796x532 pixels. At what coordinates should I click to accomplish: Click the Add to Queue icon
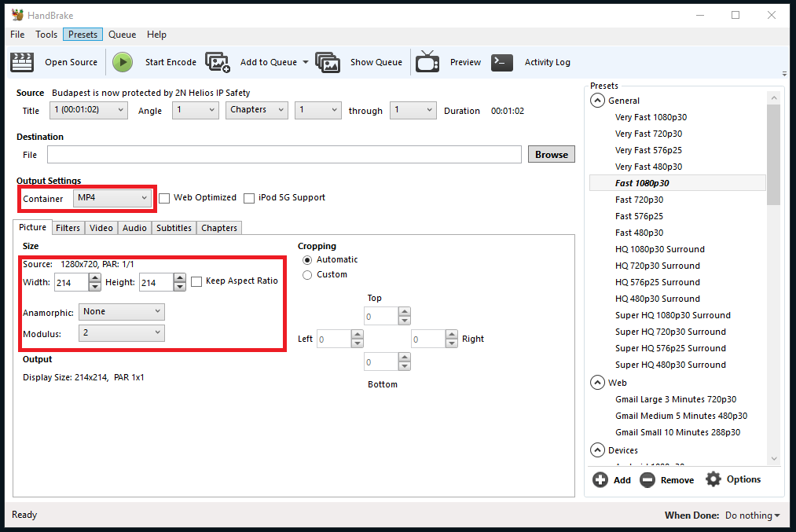218,62
